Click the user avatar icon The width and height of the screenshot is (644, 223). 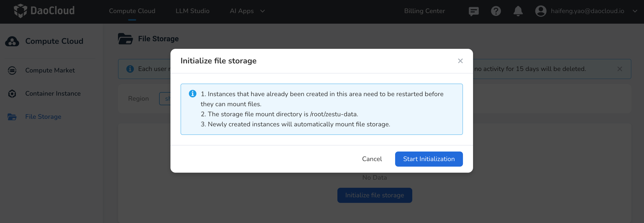click(540, 11)
